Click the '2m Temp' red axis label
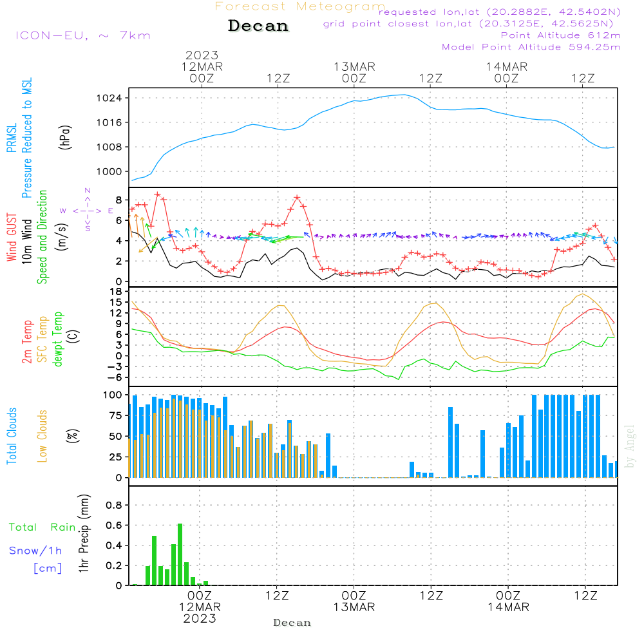The width and height of the screenshot is (644, 644). tap(26, 342)
